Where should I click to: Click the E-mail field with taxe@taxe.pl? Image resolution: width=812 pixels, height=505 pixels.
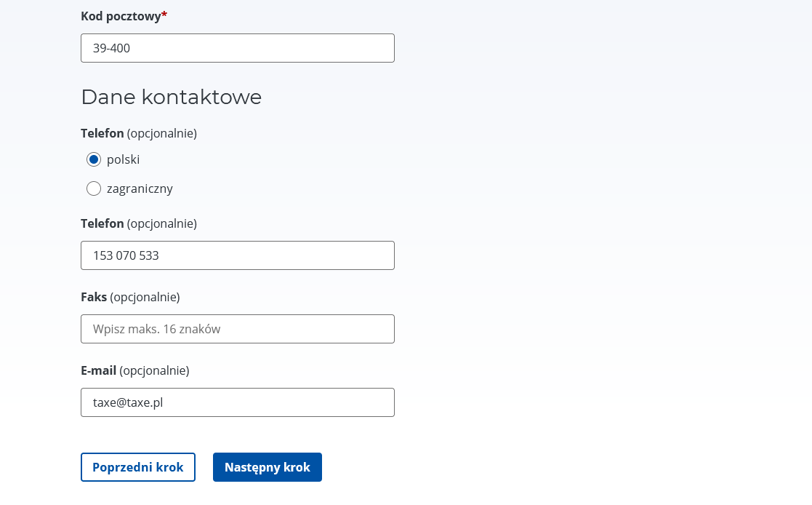(237, 402)
